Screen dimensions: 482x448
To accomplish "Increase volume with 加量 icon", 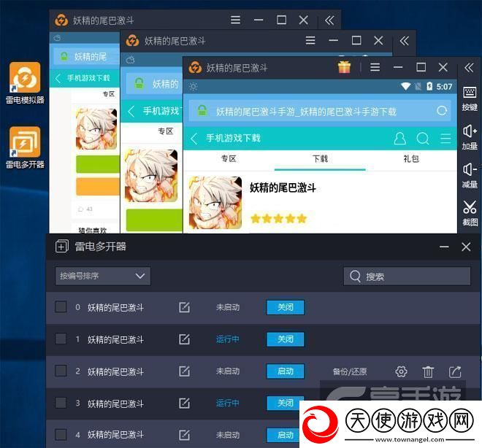I will coord(470,137).
